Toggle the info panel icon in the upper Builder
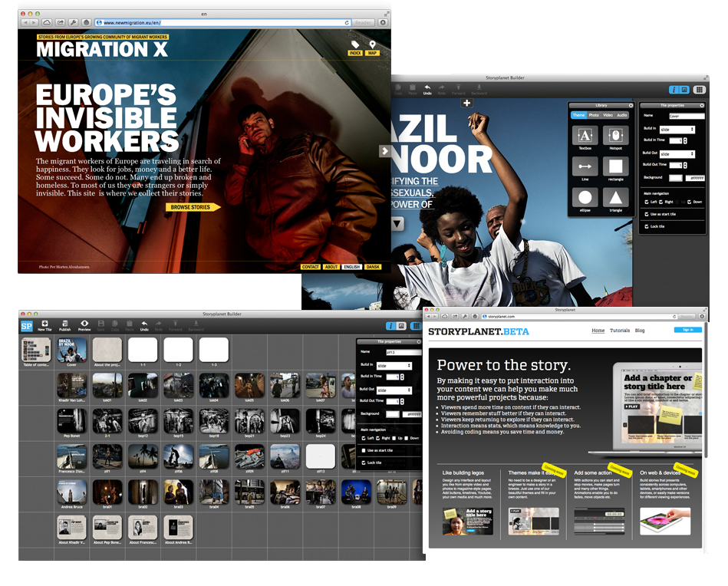Screen dimensions: 728x586 [x=674, y=90]
